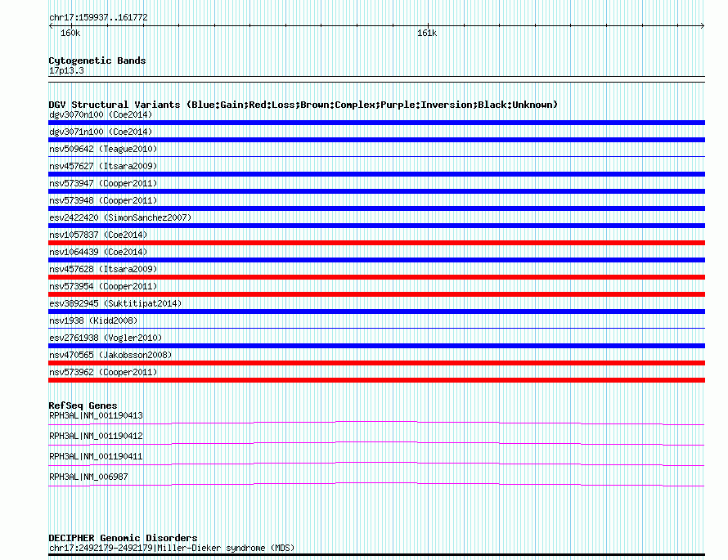This screenshot has height=560, width=728.
Task: Click the left arrow of the ruler
Action: pos(51,26)
